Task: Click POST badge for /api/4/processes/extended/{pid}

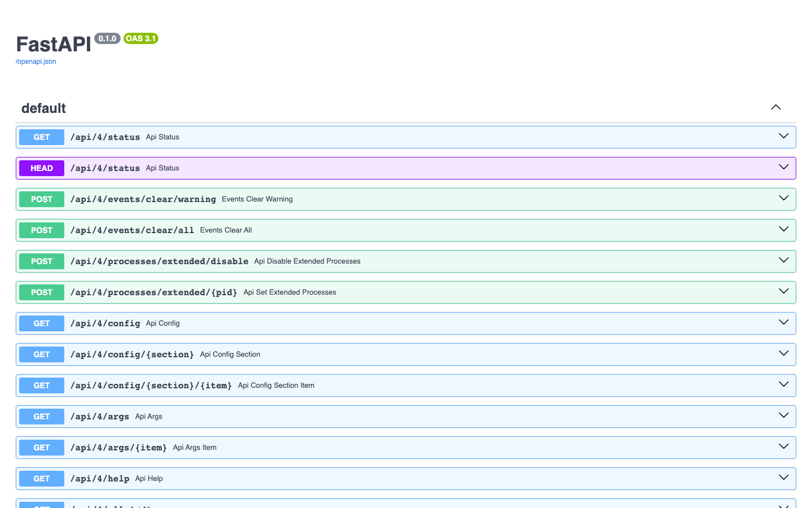Action: click(42, 292)
